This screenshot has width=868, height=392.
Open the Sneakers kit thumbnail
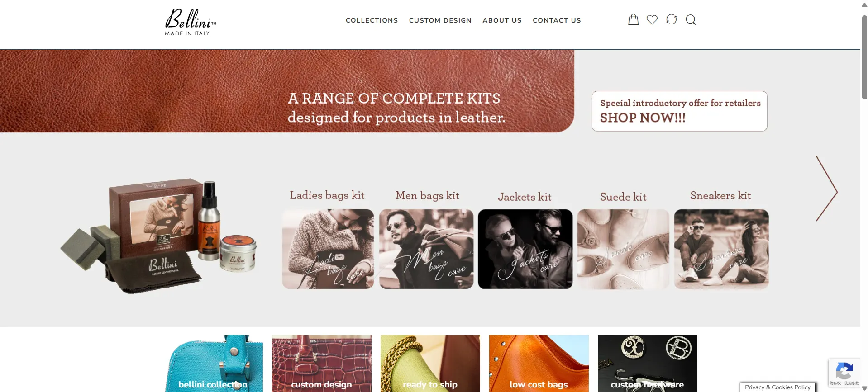pos(721,249)
